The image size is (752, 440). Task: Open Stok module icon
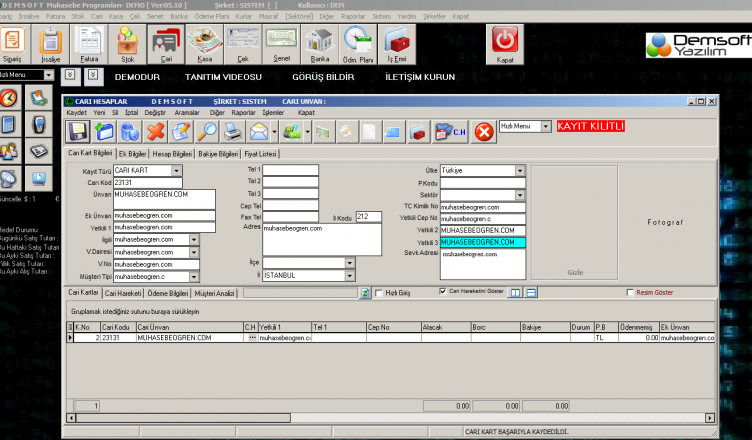pyautogui.click(x=128, y=45)
